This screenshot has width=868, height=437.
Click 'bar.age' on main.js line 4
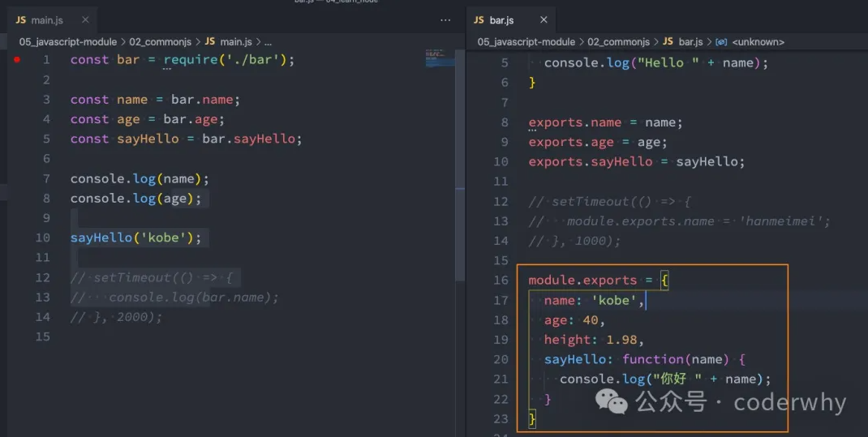(x=190, y=119)
